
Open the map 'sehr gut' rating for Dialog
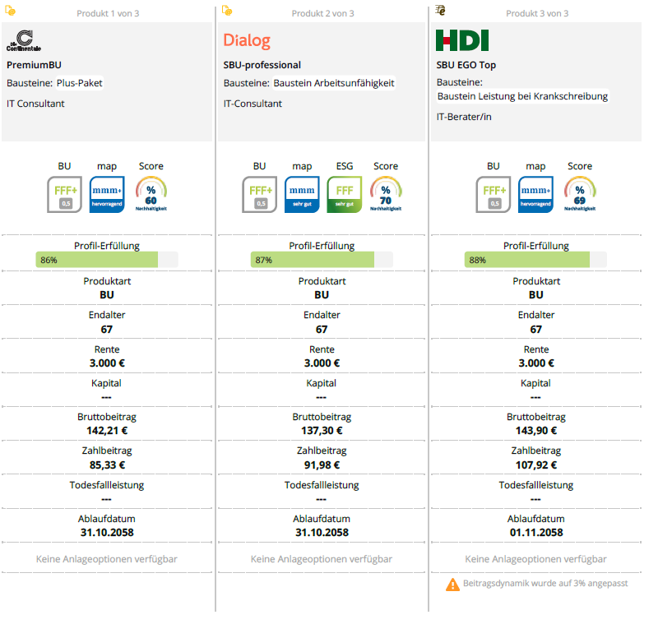[301, 195]
